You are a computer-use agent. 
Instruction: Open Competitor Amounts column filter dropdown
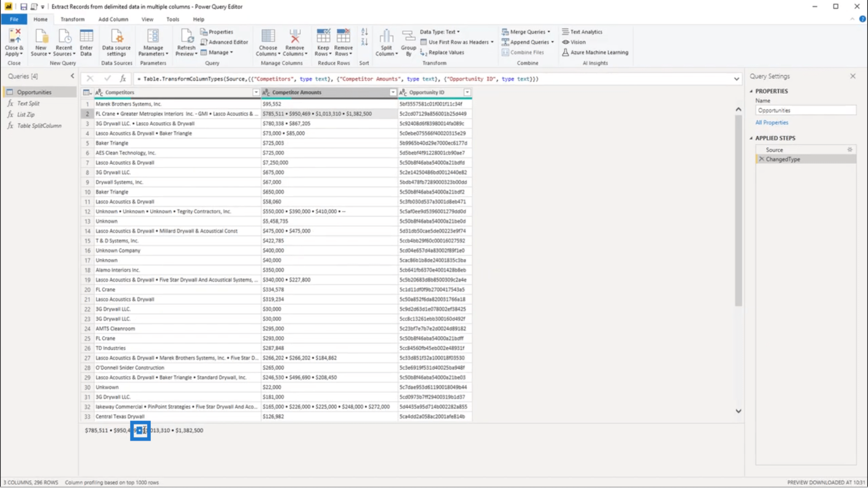tap(393, 92)
